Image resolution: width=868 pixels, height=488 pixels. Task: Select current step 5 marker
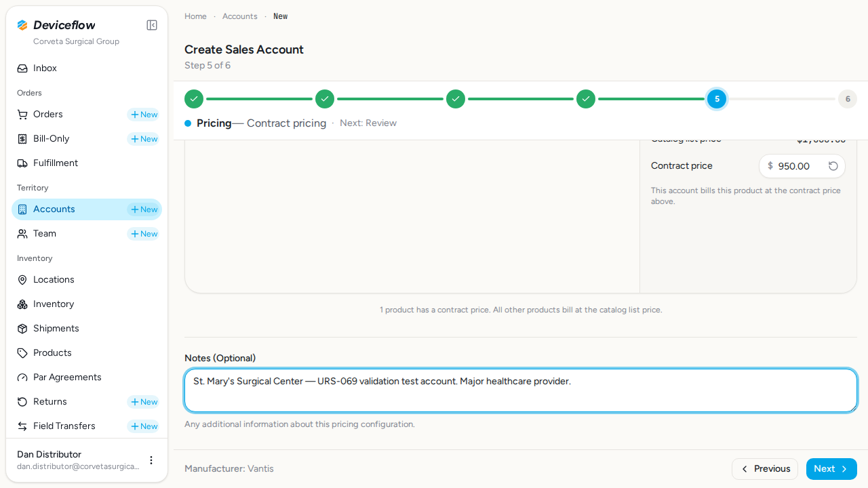click(x=717, y=99)
